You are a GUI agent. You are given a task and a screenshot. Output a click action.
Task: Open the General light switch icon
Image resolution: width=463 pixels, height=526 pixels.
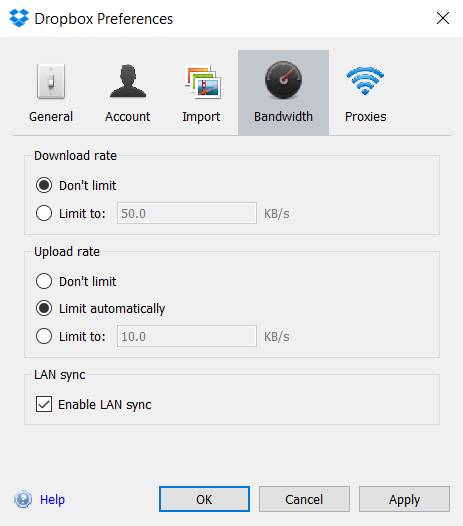coord(51,82)
